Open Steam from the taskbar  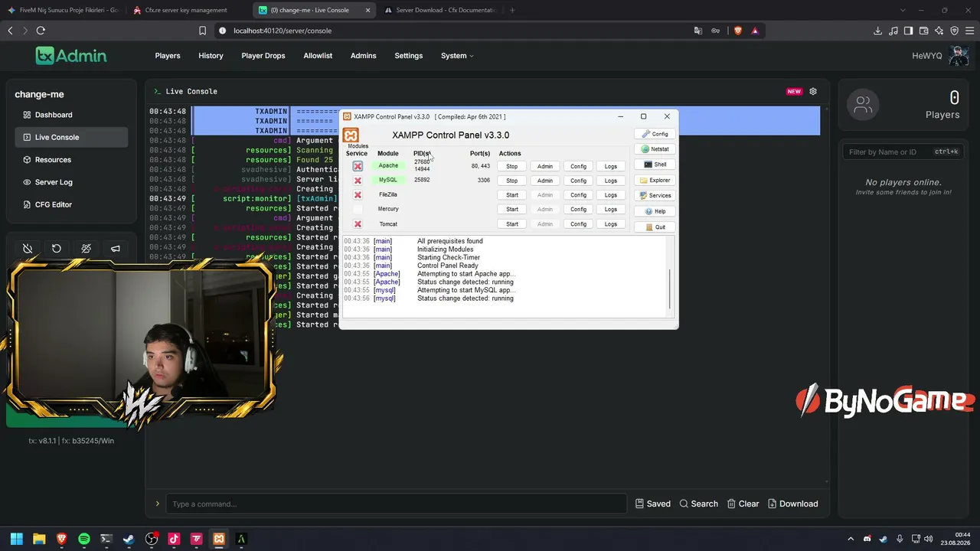(129, 539)
